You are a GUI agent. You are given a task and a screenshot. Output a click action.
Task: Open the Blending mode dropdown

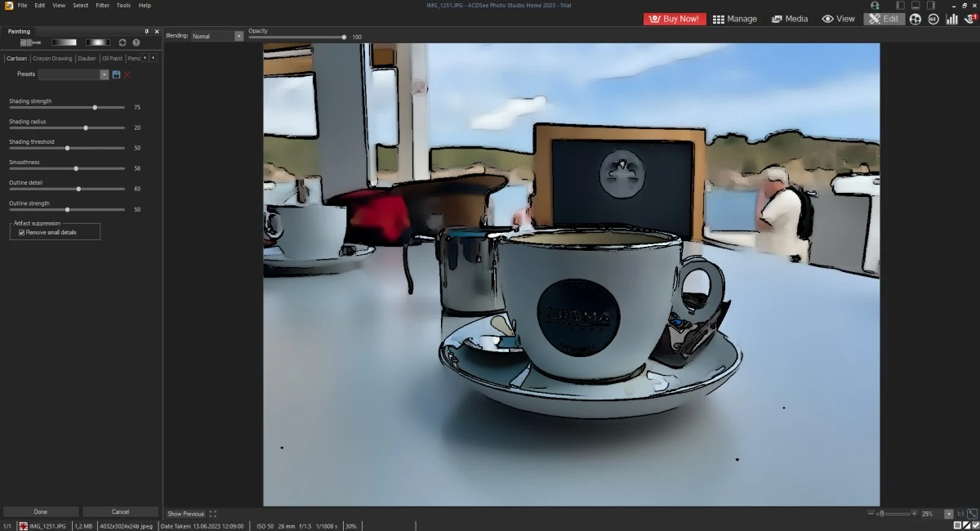pyautogui.click(x=238, y=36)
